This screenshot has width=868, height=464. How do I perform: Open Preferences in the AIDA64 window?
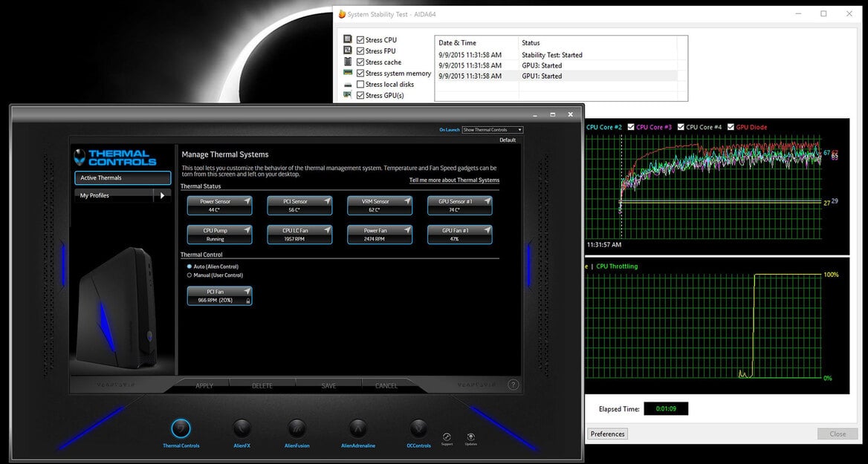coord(607,434)
